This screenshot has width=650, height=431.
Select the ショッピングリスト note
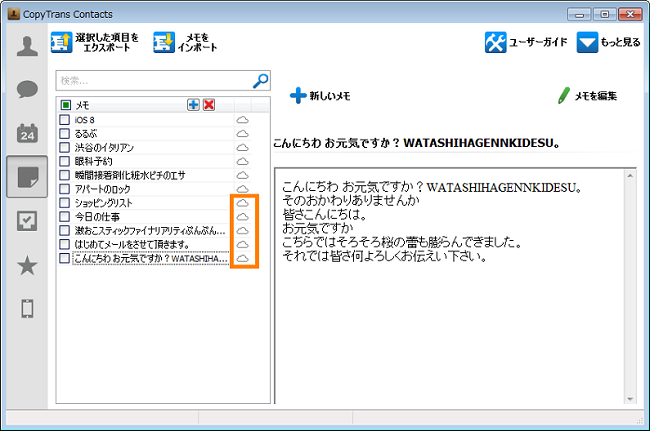point(103,203)
